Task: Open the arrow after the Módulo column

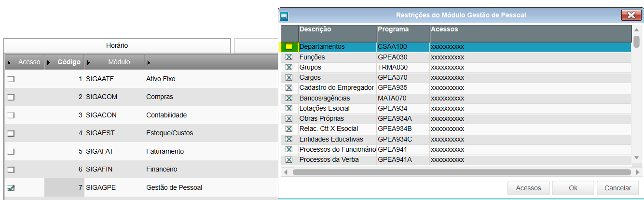Action: coord(149,62)
